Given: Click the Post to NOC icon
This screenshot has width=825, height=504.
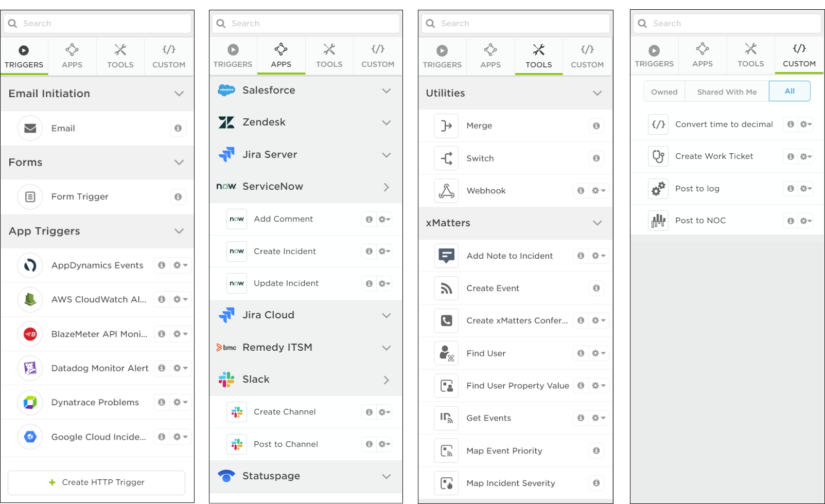Looking at the screenshot, I should (658, 221).
